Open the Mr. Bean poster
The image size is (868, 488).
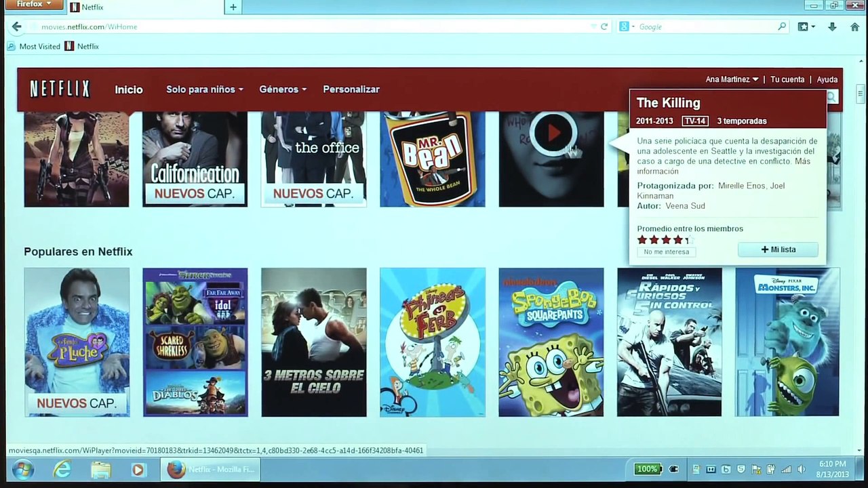coord(433,159)
